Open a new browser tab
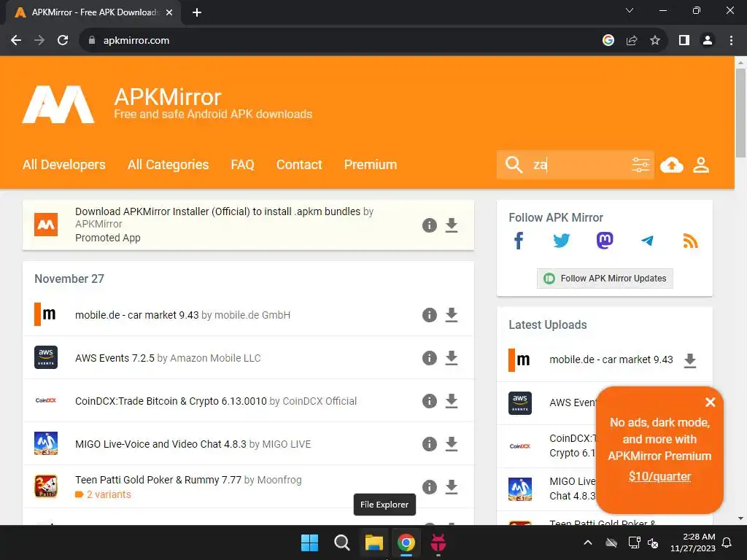 pos(197,12)
